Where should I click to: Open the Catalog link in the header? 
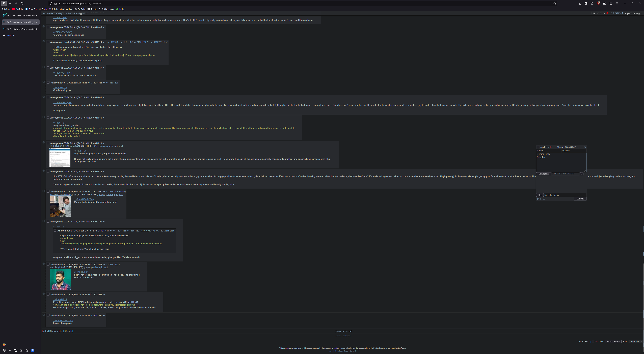point(58,13)
